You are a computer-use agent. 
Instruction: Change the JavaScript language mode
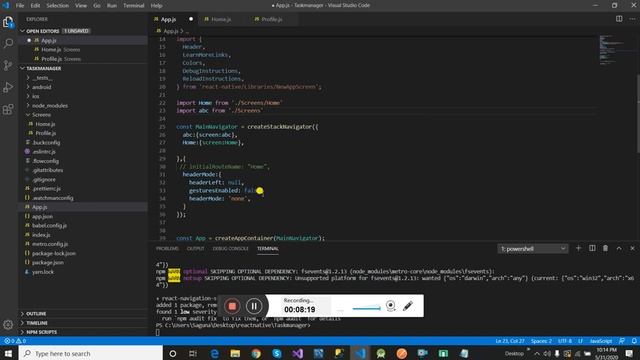[x=601, y=341]
